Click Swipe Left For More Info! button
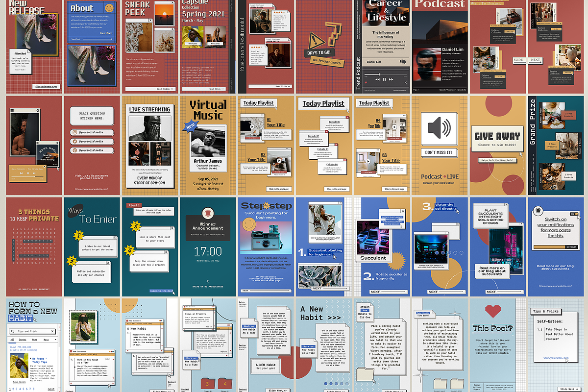The width and height of the screenshot is (588, 392). (497, 160)
